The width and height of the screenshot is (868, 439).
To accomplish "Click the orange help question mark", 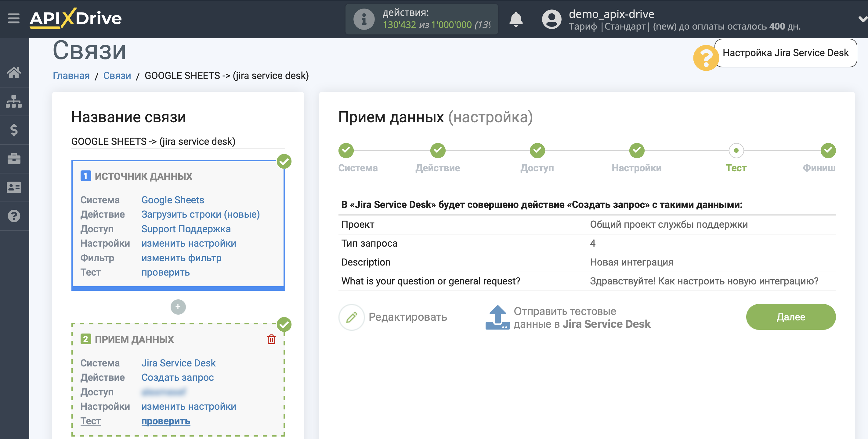I will point(706,58).
